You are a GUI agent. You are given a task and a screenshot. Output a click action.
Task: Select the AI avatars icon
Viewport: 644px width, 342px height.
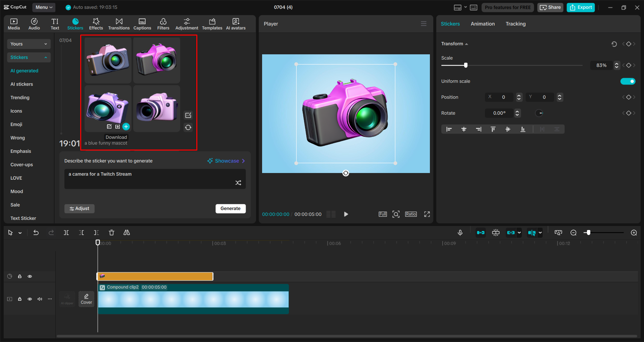235,23
